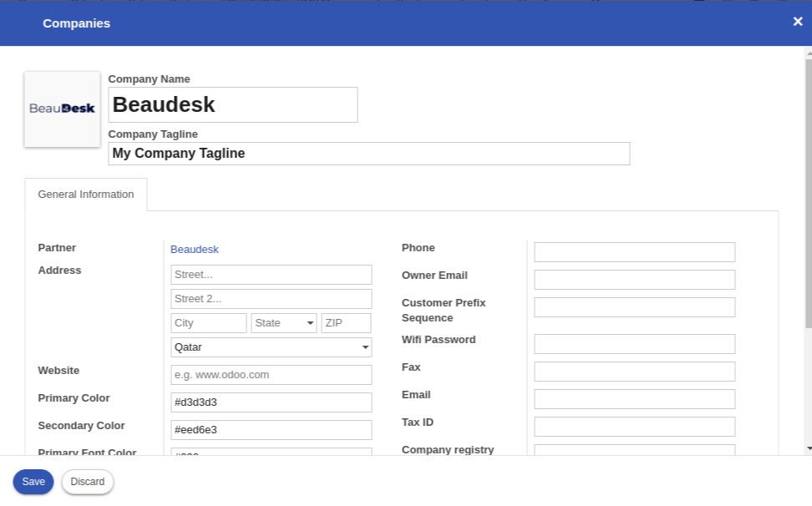Click the Website input field

(272, 375)
